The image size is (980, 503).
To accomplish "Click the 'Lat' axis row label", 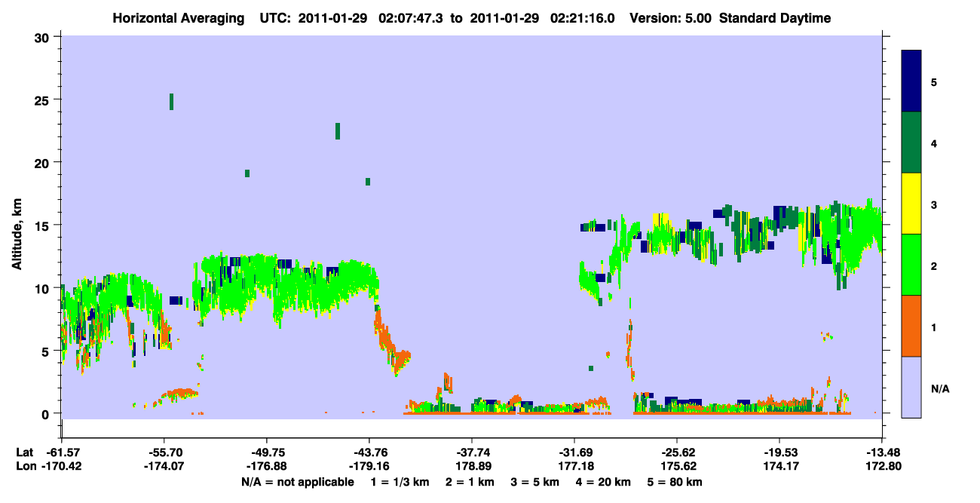I will coord(24,452).
